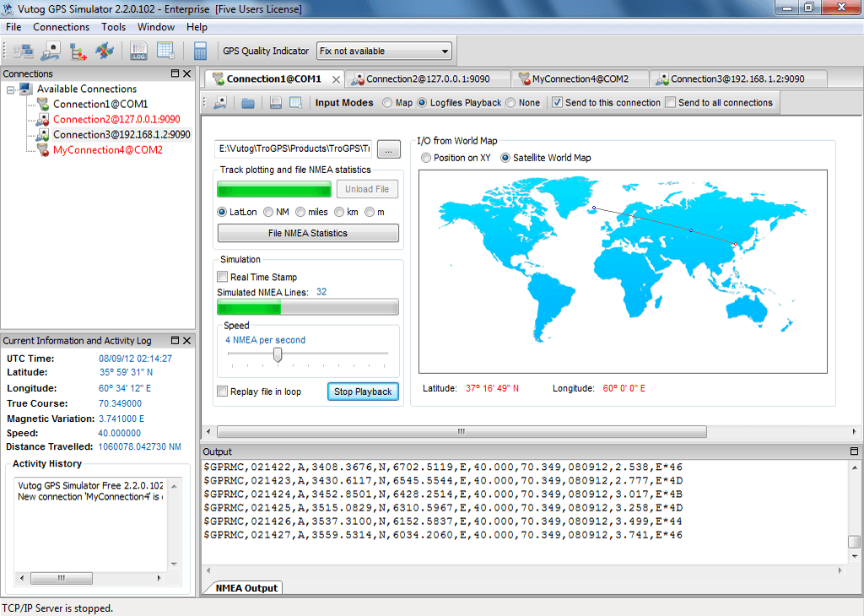
Task: Open the GPS log file viewer icon
Action: (138, 50)
